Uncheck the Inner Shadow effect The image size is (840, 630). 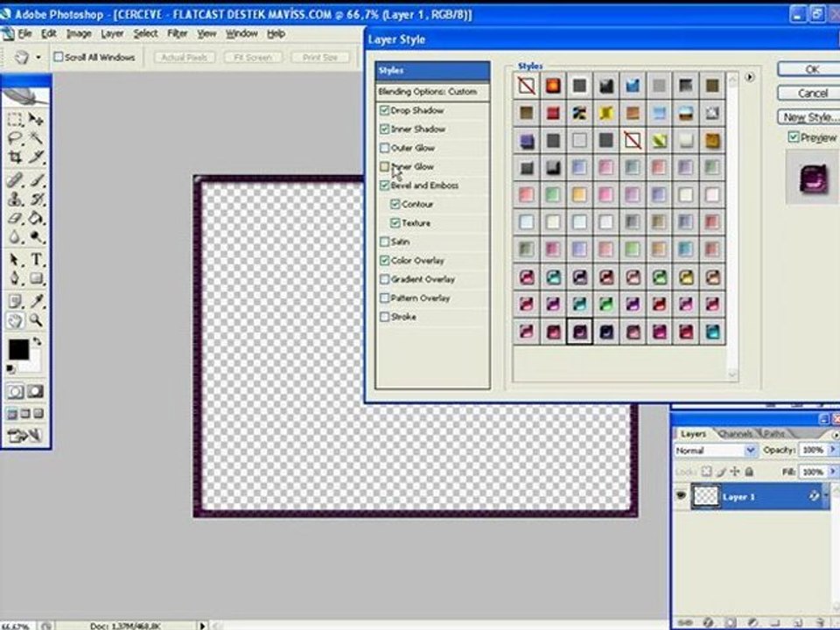(x=384, y=129)
